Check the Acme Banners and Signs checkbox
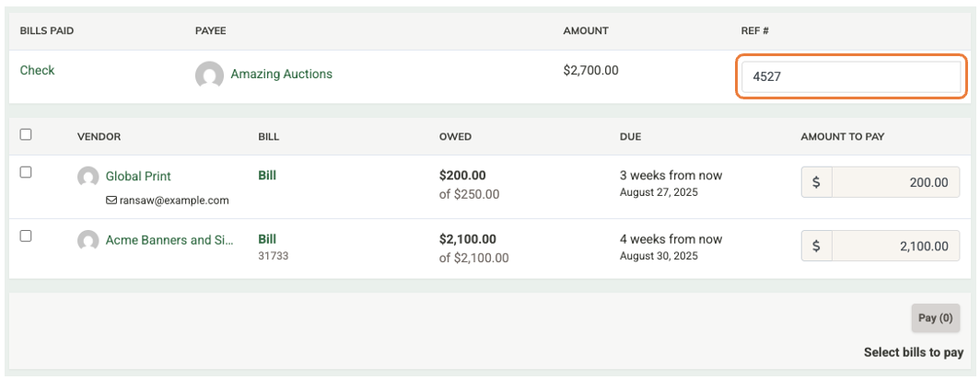 point(26,236)
